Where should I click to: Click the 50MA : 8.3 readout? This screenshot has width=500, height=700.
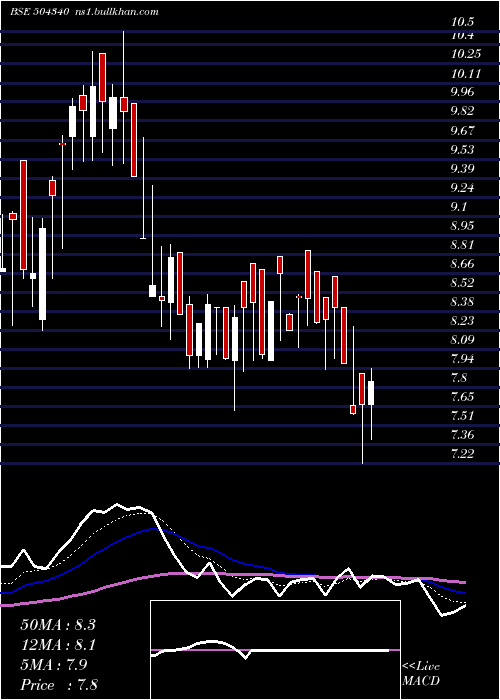(58, 625)
